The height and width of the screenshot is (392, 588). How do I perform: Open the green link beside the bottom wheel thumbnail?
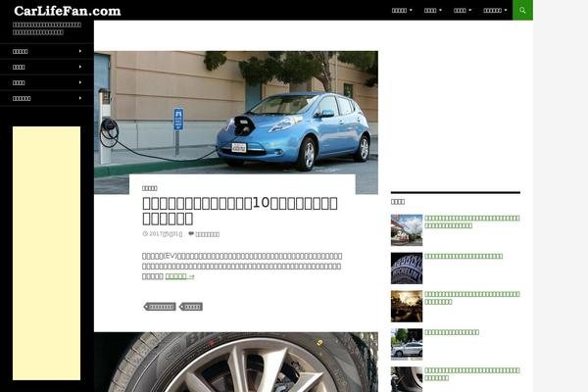[x=472, y=374]
